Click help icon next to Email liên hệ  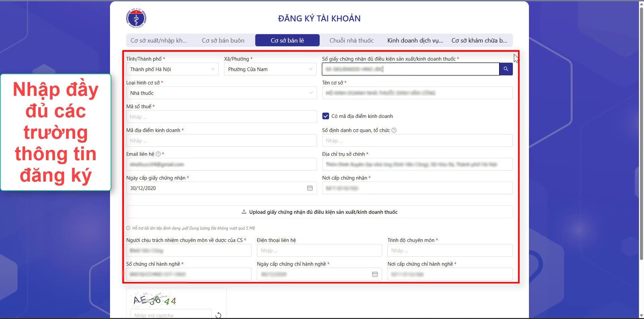pos(158,154)
